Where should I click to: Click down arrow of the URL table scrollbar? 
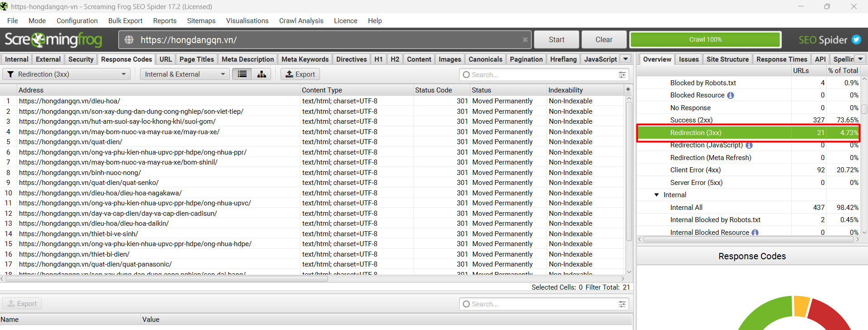click(629, 272)
